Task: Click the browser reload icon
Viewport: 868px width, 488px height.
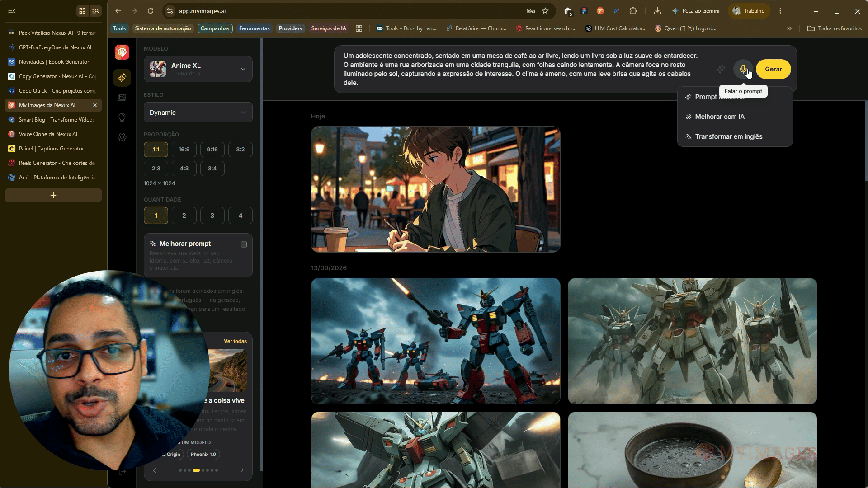Action: point(151,11)
